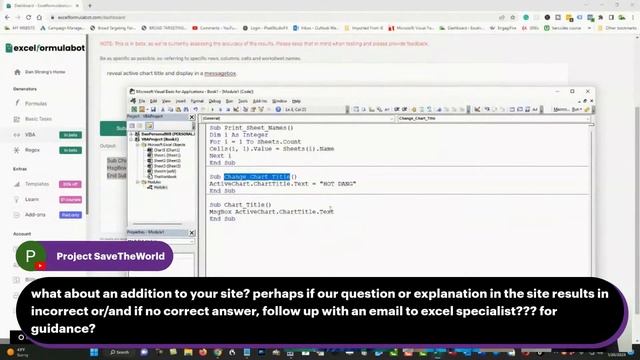Click the Windows Start icon on taskbar
The width and height of the screenshot is (640, 360).
[x=94, y=352]
